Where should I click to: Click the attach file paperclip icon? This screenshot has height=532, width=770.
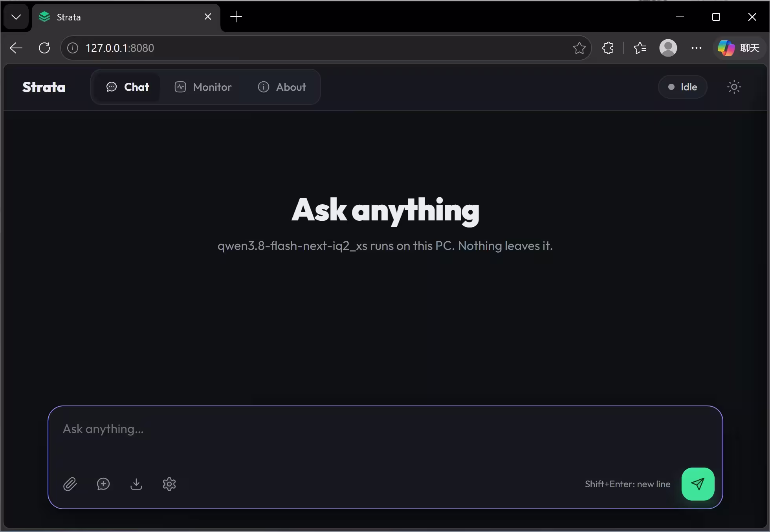[x=70, y=484]
